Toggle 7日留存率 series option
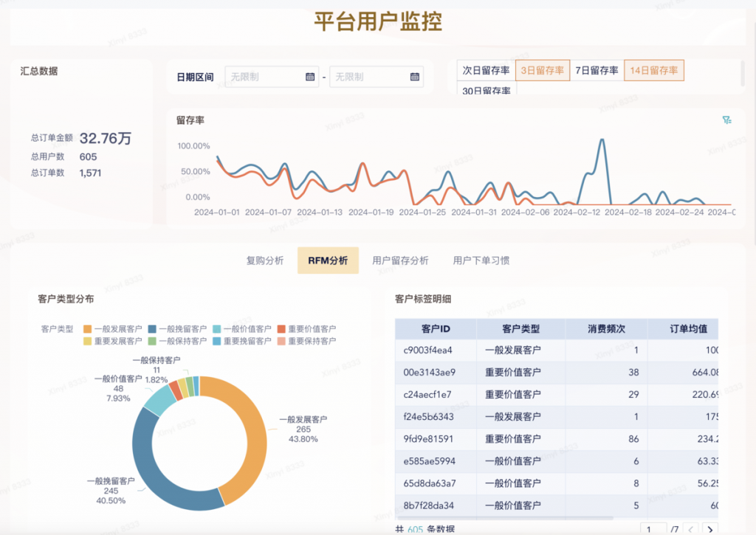This screenshot has width=756, height=535. coord(597,70)
